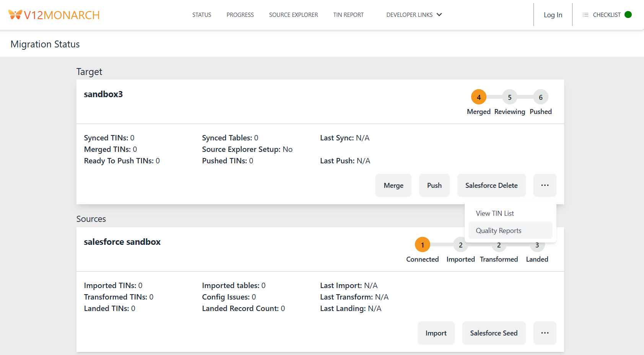The image size is (644, 355).
Task: Click the Connected step circle
Action: click(x=422, y=244)
